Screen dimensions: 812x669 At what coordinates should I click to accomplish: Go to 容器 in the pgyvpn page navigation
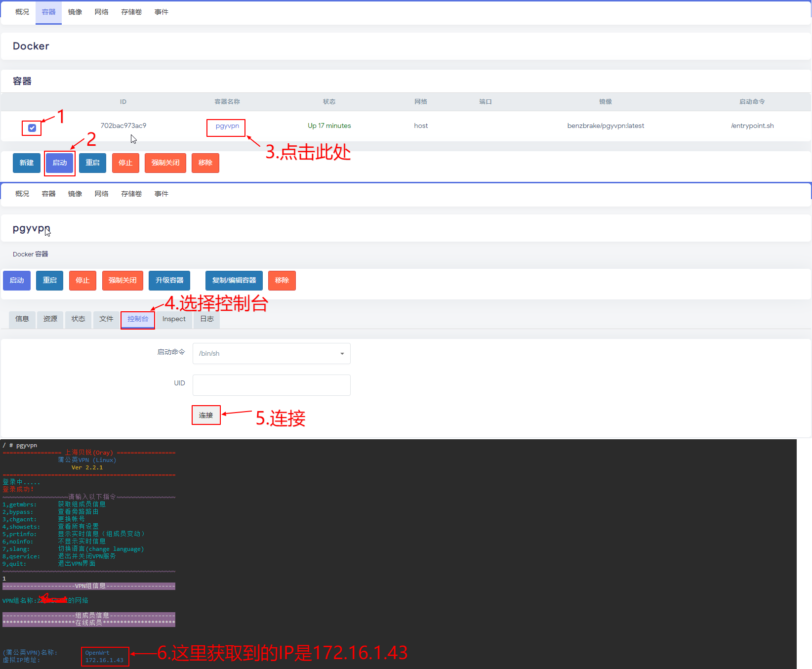[x=48, y=194]
